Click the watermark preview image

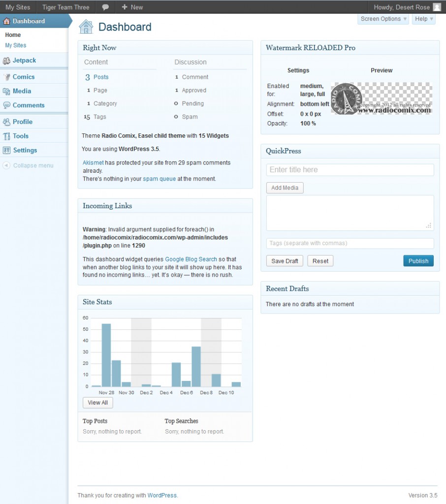(382, 98)
